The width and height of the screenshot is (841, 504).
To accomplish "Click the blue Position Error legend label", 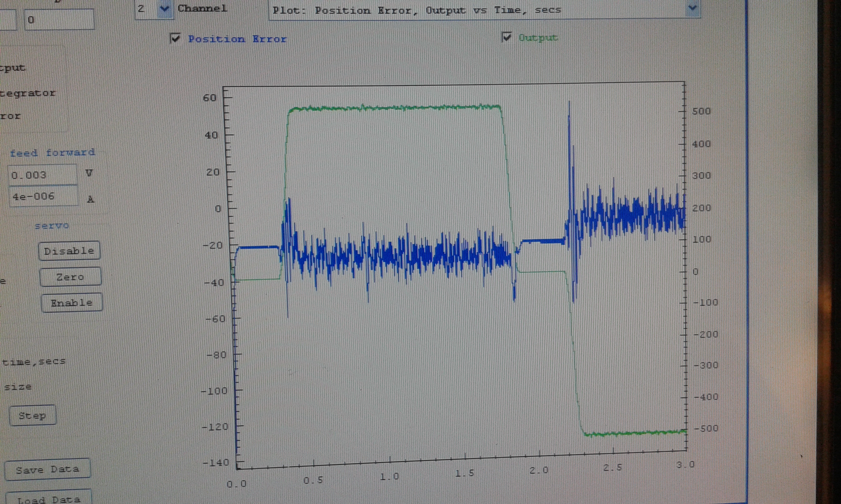I will pyautogui.click(x=237, y=39).
